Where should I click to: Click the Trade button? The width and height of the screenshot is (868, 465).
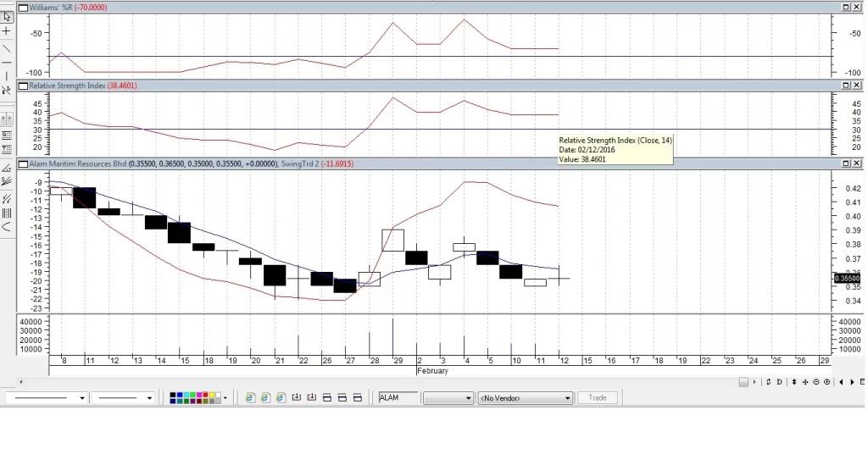tap(598, 398)
